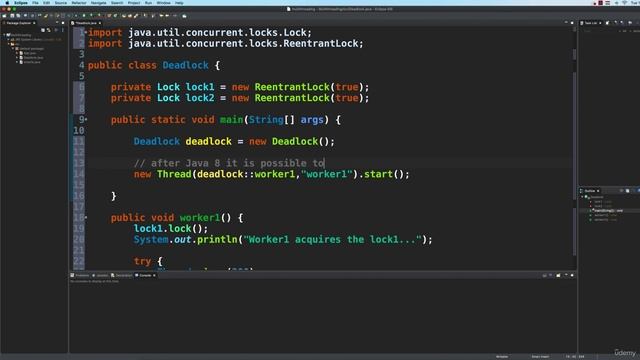Click the 'worker1' method name on line 18
This screenshot has width=640, height=360.
200,218
